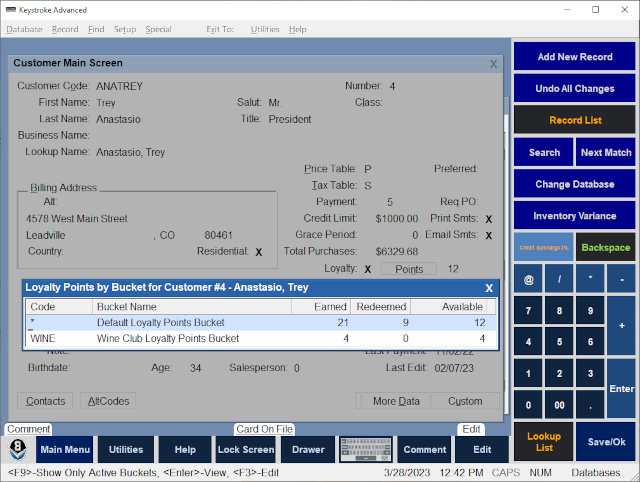Open the on-screen keyboard icon

tap(366, 449)
